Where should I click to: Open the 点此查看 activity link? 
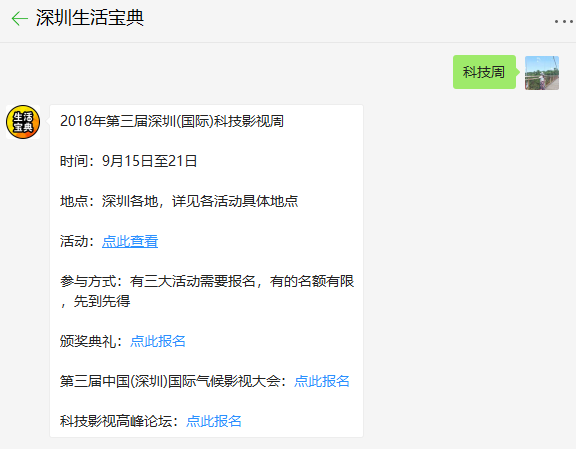coord(130,241)
